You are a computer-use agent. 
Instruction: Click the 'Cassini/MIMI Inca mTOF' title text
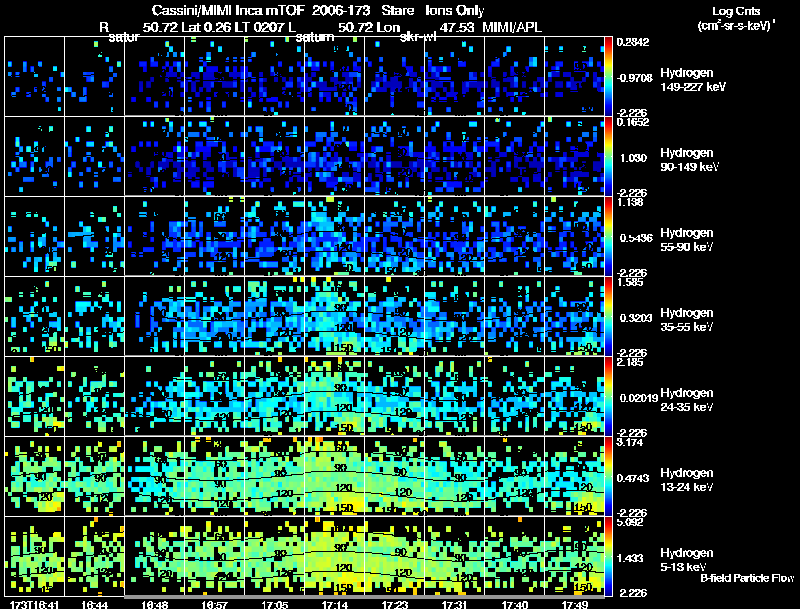pyautogui.click(x=228, y=10)
